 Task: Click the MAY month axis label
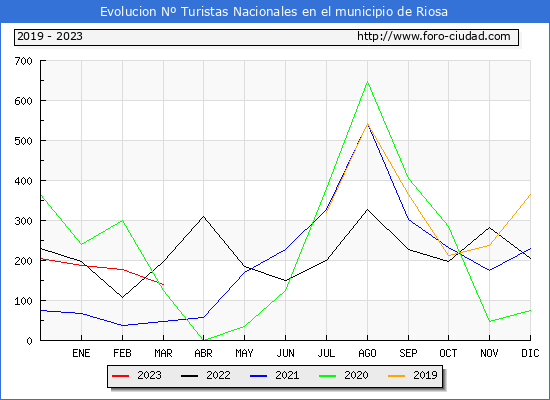pos(244,353)
